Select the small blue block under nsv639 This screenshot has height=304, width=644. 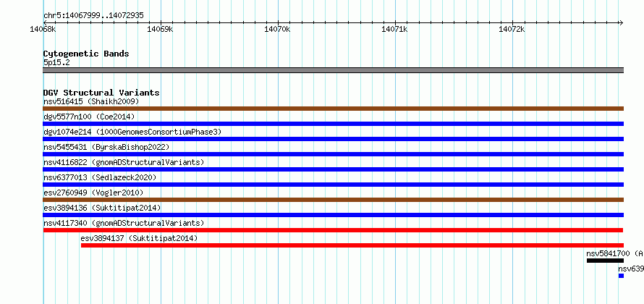coord(621,276)
